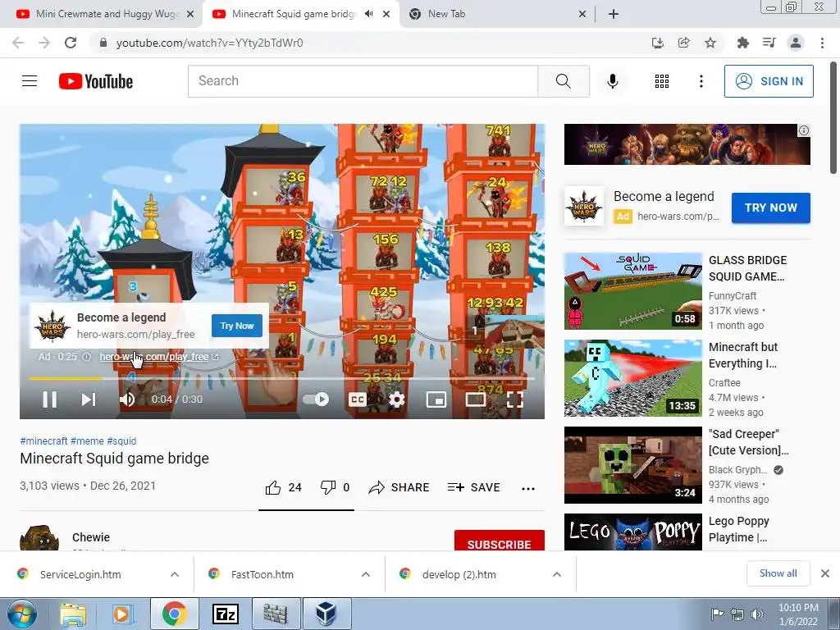This screenshot has width=840, height=630.
Task: Bookmark this page with the star
Action: tap(710, 43)
